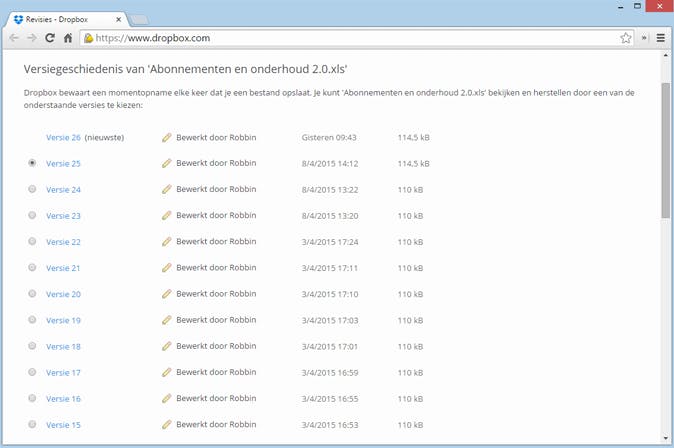Click pencil icon on Versie 23 row
This screenshot has width=674, height=448.
point(167,216)
